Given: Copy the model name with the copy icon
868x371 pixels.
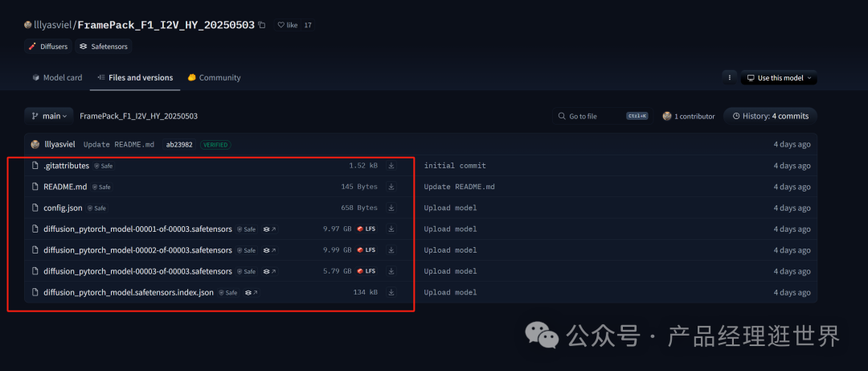Looking at the screenshot, I should click(262, 25).
